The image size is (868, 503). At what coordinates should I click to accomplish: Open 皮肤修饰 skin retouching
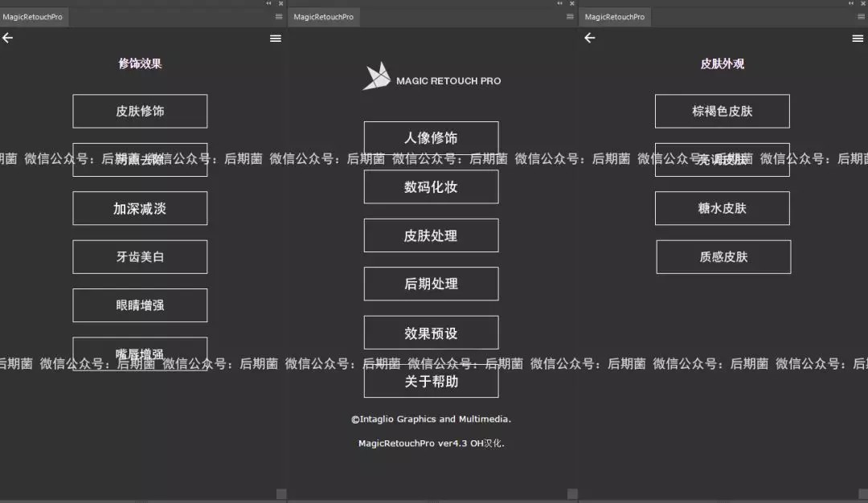pos(140,111)
